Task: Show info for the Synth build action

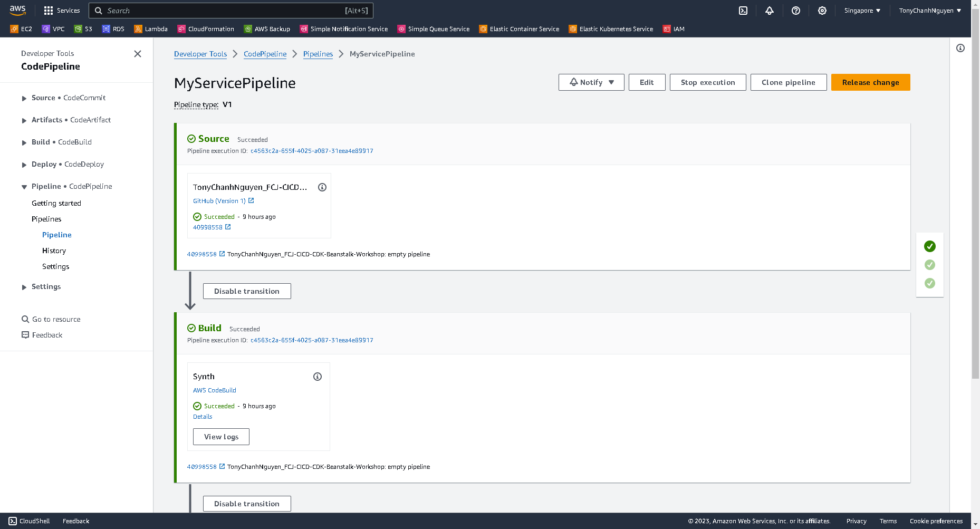Action: click(x=318, y=377)
